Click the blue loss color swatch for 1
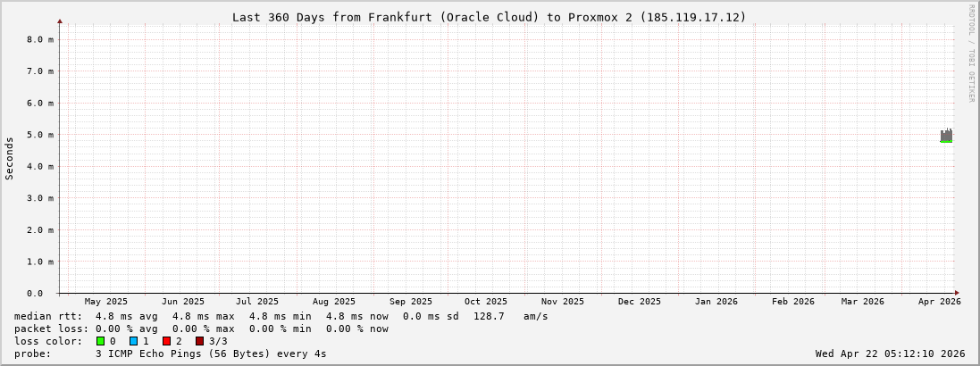This screenshot has height=366, width=980. pyautogui.click(x=133, y=341)
